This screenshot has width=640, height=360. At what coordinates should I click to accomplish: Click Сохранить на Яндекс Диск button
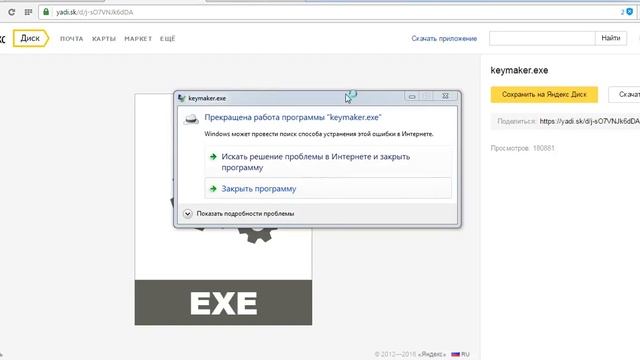544,94
